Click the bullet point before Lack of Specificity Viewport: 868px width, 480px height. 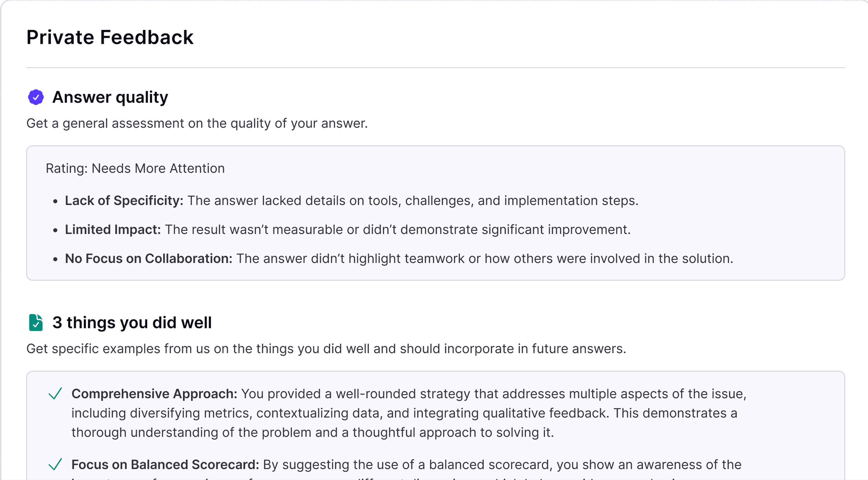56,202
